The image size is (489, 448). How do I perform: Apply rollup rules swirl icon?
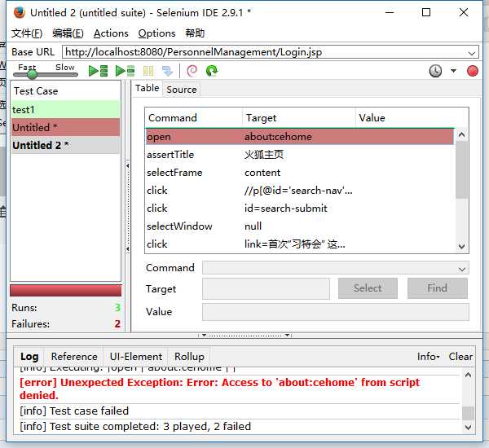tap(192, 71)
